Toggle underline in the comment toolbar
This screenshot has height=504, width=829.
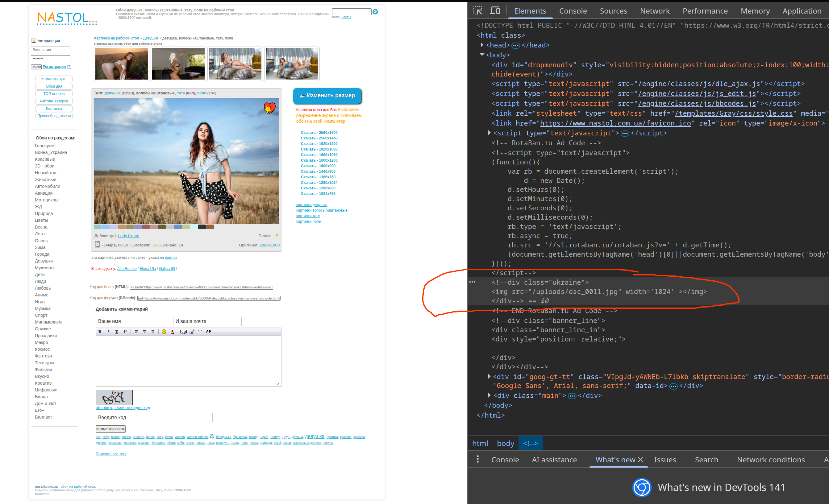click(x=117, y=332)
